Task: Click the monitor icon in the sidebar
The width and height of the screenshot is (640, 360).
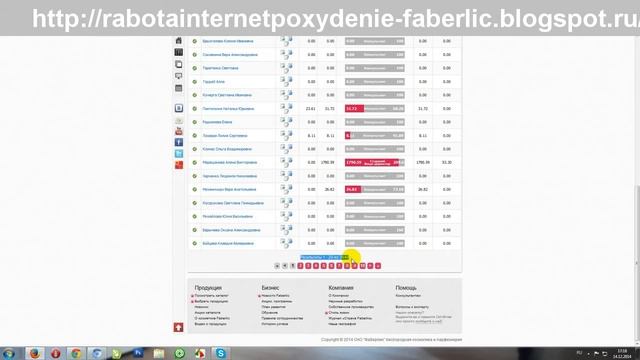Action: (178, 76)
